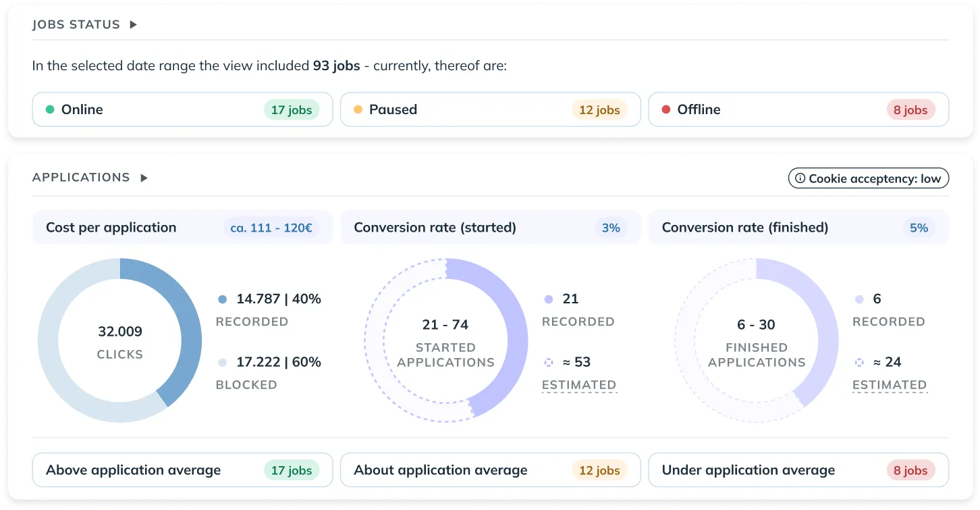Click the blue Recorded dot for Conversion rate started
Image resolution: width=980 pixels, height=510 pixels.
tap(548, 299)
